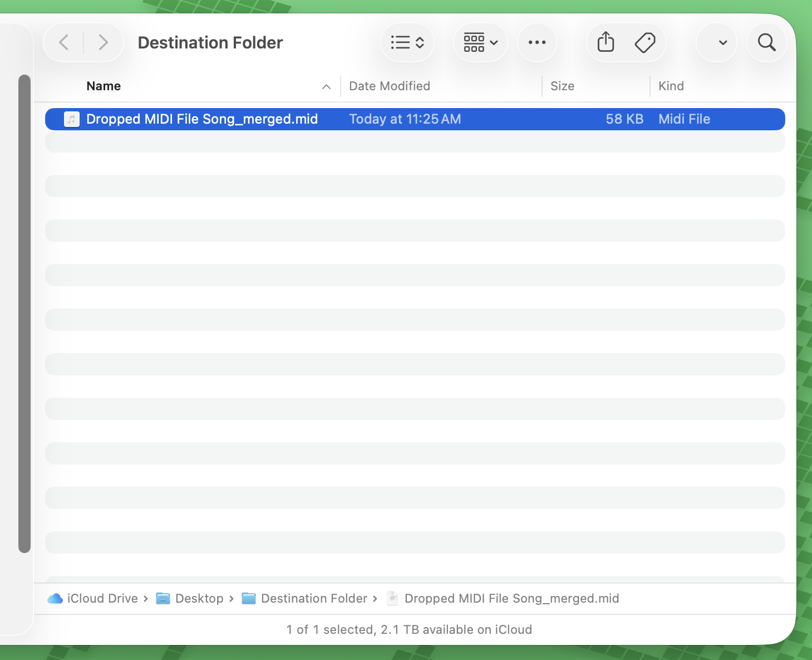The image size is (812, 660).
Task: Sort by Date Modified column
Action: (x=390, y=86)
